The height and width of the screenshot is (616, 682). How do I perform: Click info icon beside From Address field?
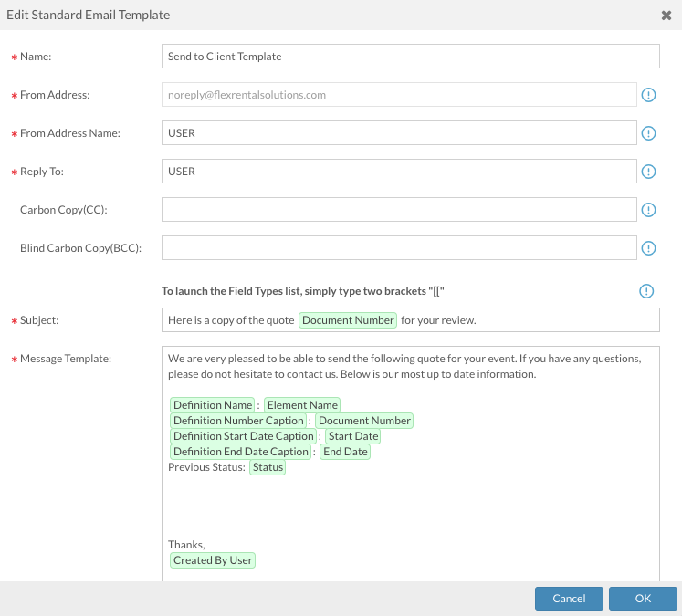pos(648,95)
